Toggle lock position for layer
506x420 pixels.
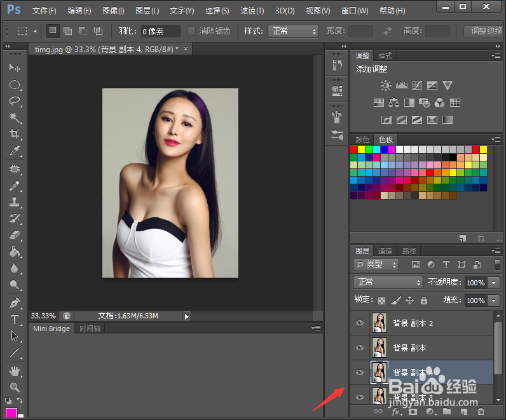coord(410,301)
